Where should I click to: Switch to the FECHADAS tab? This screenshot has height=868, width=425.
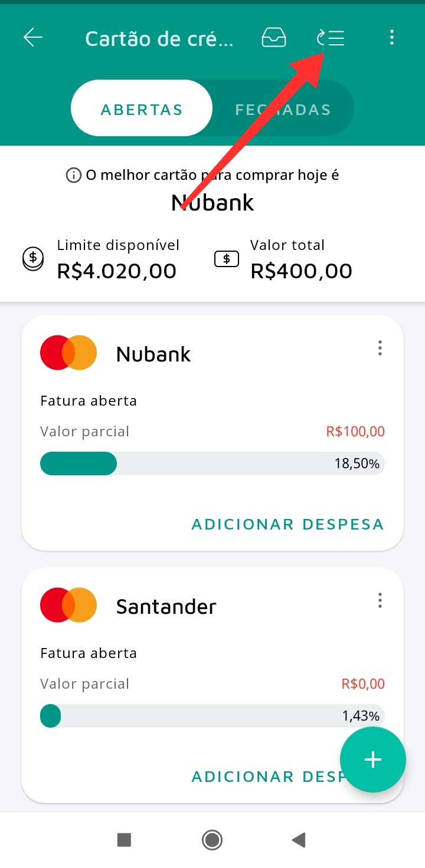[x=283, y=109]
